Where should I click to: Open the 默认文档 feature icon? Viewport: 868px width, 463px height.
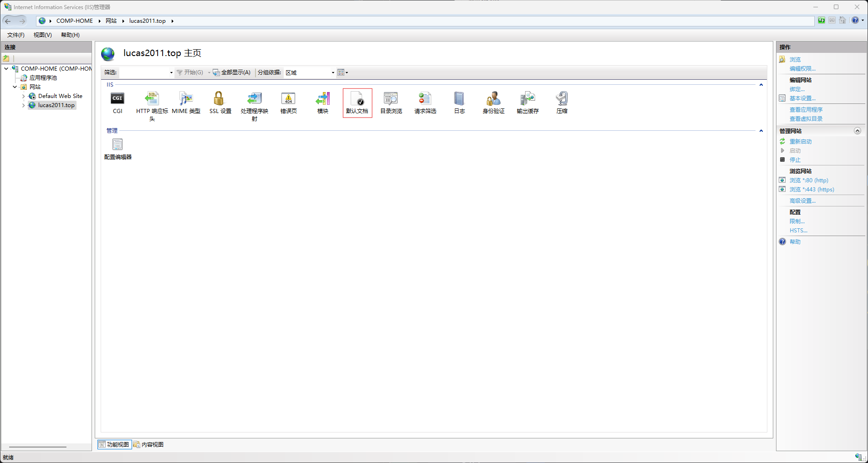pyautogui.click(x=357, y=99)
